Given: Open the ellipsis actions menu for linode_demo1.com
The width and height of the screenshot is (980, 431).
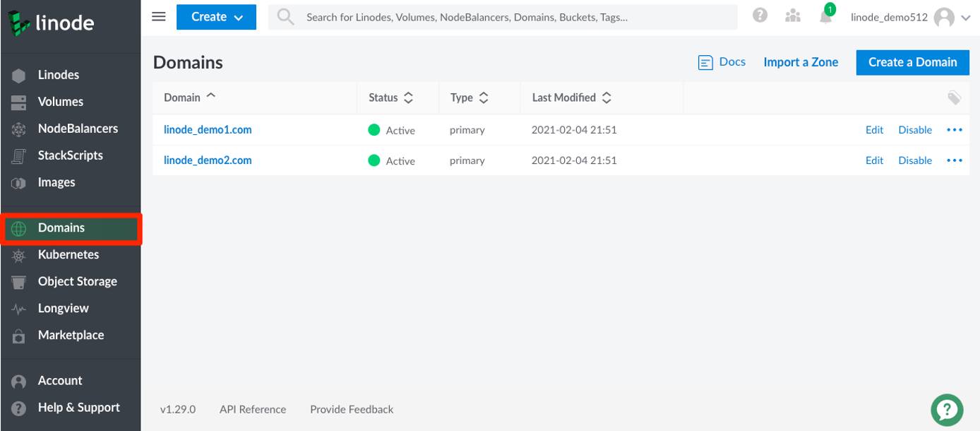Looking at the screenshot, I should pyautogui.click(x=955, y=129).
